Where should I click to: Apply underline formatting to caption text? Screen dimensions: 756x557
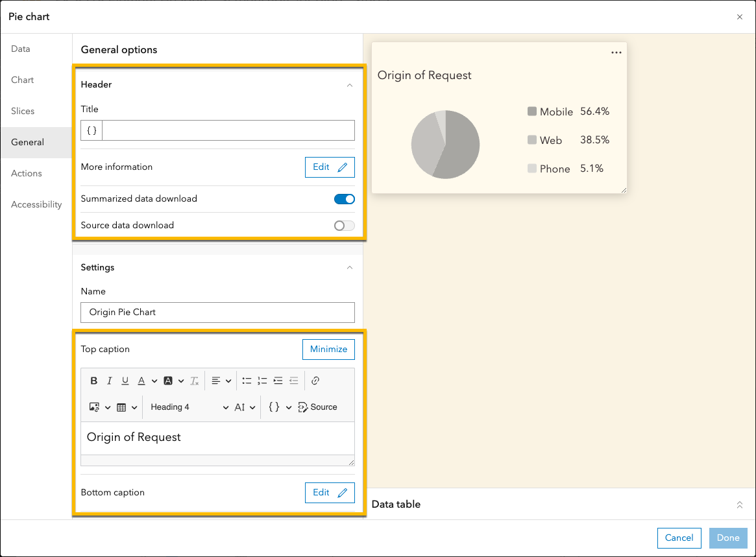(125, 381)
